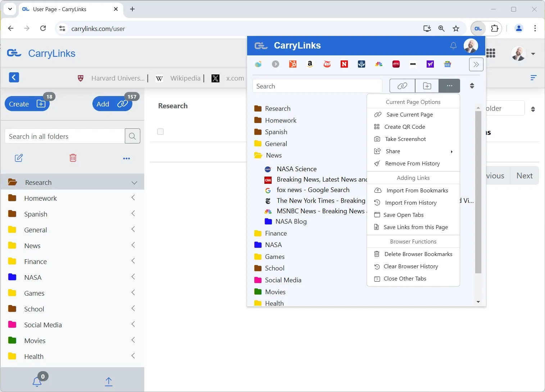Check the checkbox in the Research panel
The image size is (545, 392).
pyautogui.click(x=160, y=132)
